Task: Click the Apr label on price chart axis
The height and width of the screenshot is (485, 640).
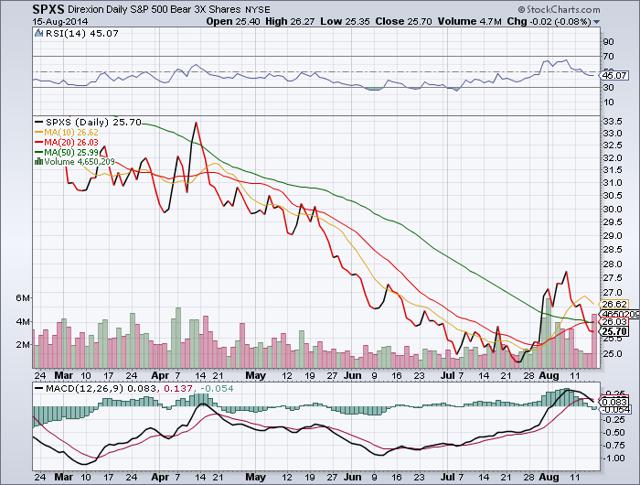Action: tap(160, 375)
